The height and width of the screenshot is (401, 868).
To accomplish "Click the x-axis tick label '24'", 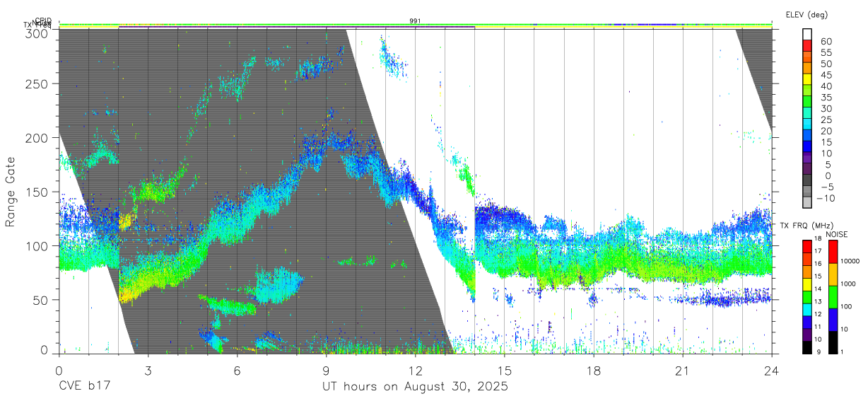I will (x=772, y=371).
